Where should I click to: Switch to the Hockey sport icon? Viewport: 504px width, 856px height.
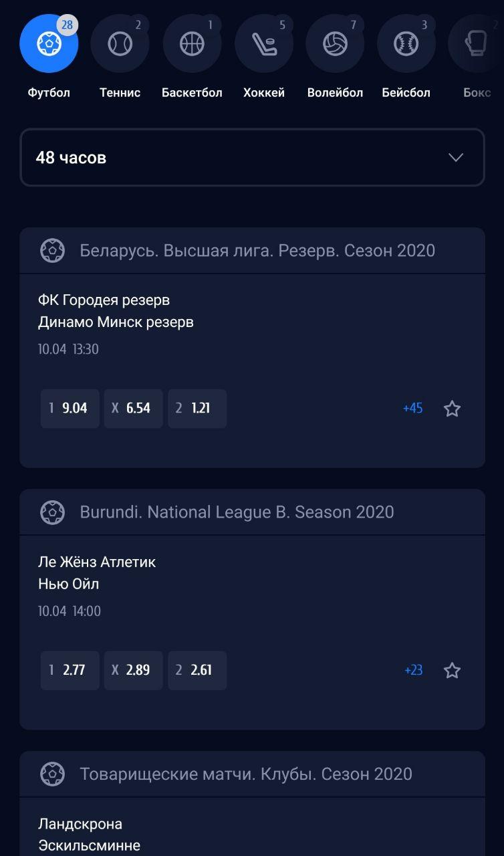coord(263,44)
